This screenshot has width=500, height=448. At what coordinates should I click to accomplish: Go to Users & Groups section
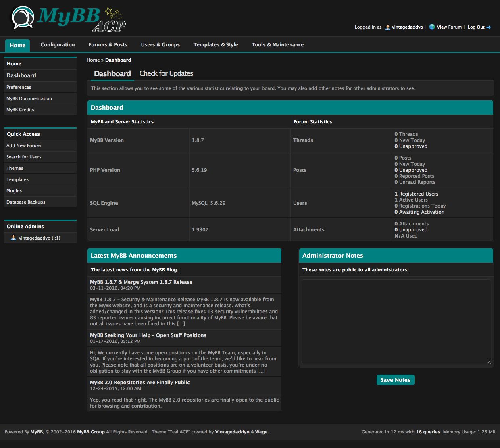pyautogui.click(x=160, y=45)
